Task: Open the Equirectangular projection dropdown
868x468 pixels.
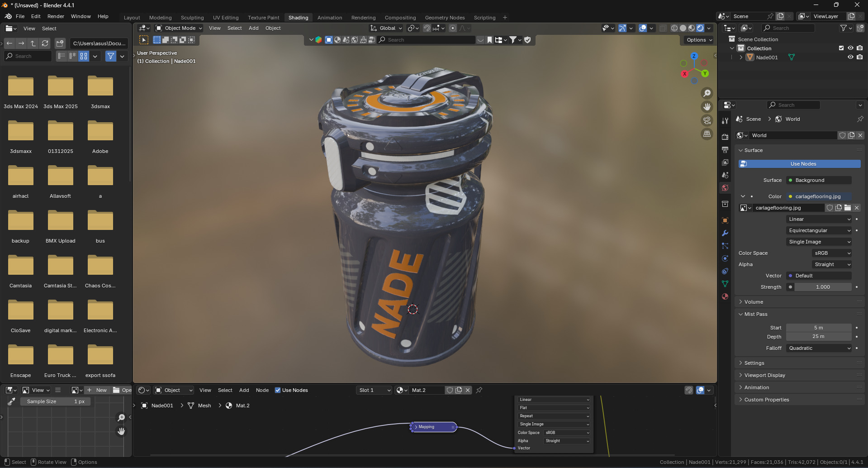Action: (819, 230)
